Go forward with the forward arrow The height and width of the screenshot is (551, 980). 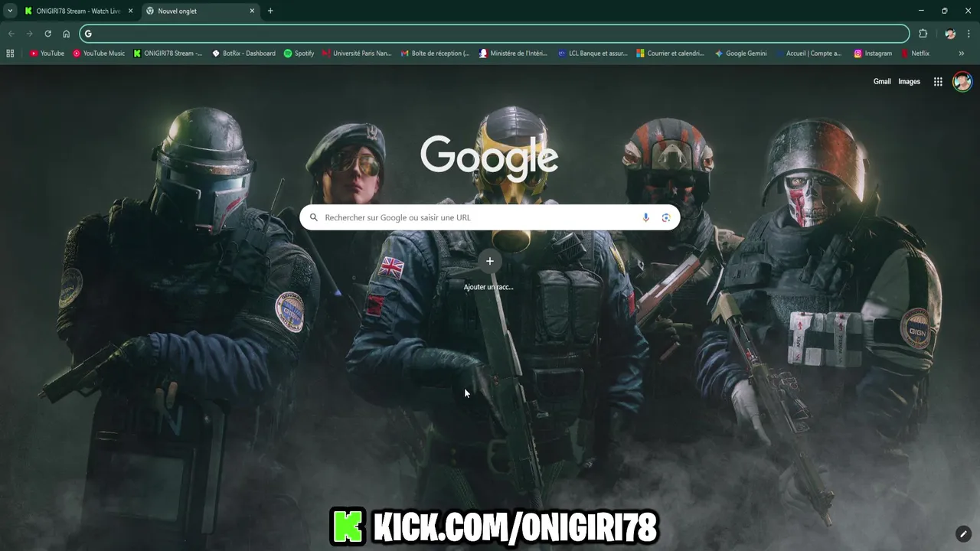point(29,34)
